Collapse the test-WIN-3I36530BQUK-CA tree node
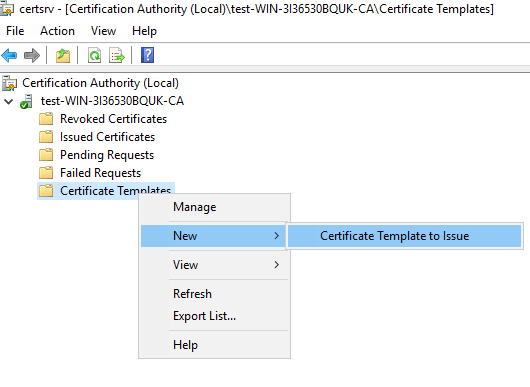 click(8, 101)
